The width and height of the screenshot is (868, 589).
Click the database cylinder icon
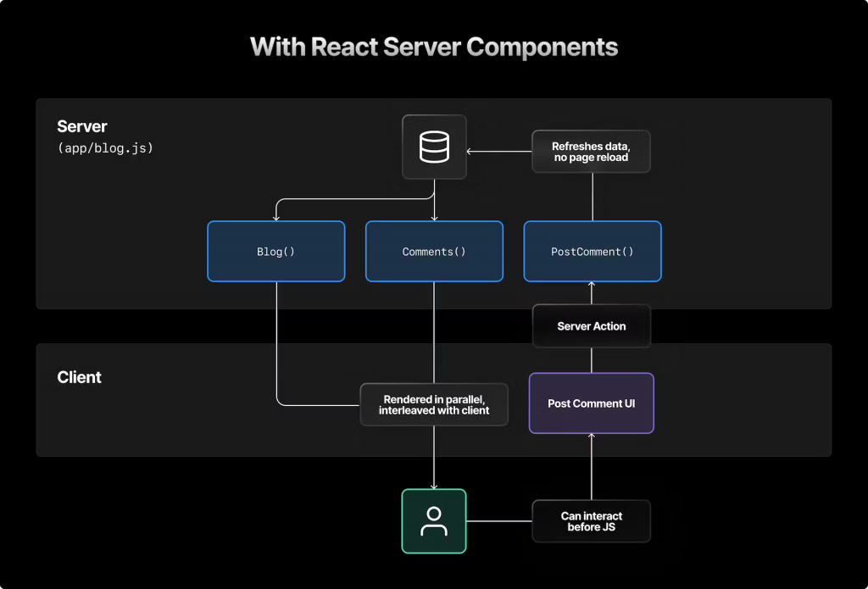tap(434, 147)
